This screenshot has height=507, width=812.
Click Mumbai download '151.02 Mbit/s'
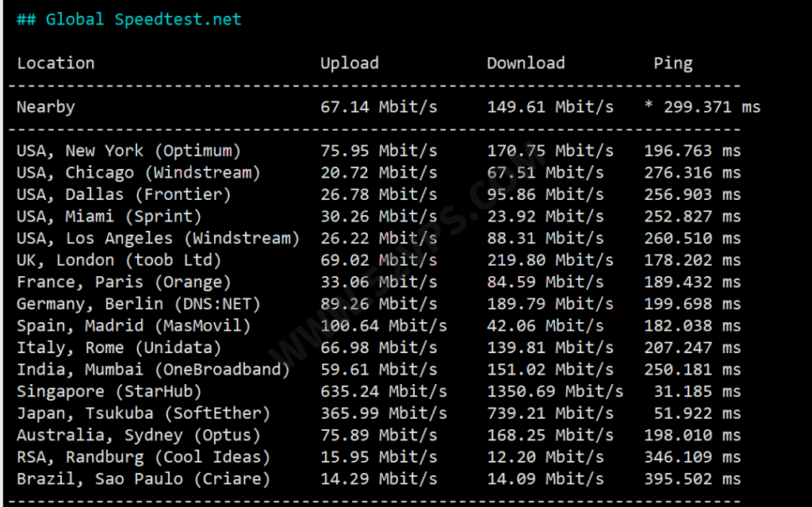click(550, 369)
